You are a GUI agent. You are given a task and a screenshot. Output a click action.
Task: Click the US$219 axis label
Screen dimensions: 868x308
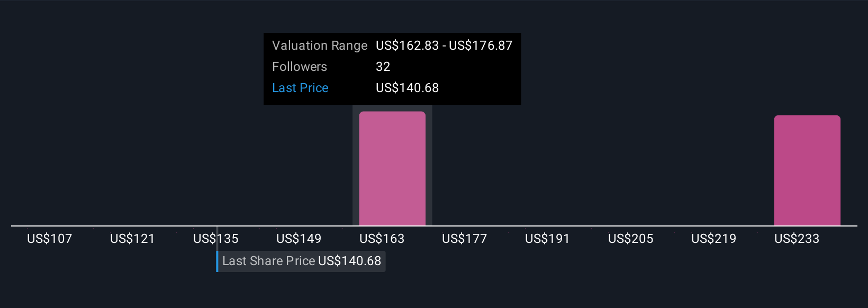(713, 239)
